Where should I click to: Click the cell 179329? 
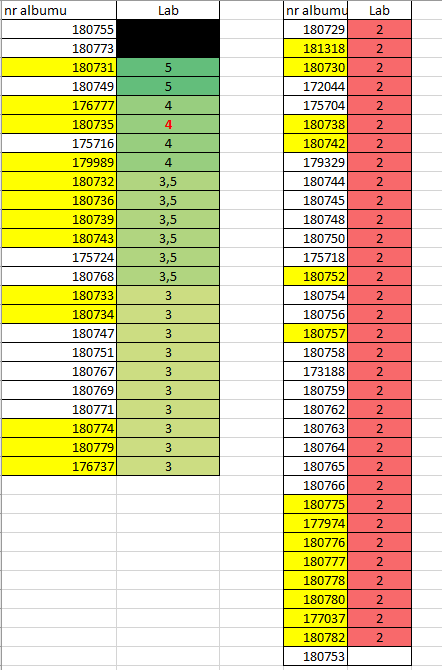[316, 162]
